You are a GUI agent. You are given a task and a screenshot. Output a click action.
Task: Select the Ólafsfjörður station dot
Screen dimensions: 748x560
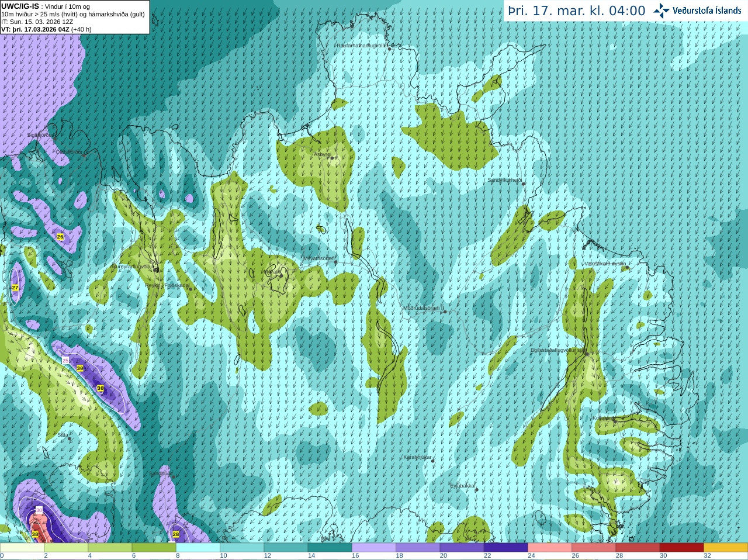[84, 155]
